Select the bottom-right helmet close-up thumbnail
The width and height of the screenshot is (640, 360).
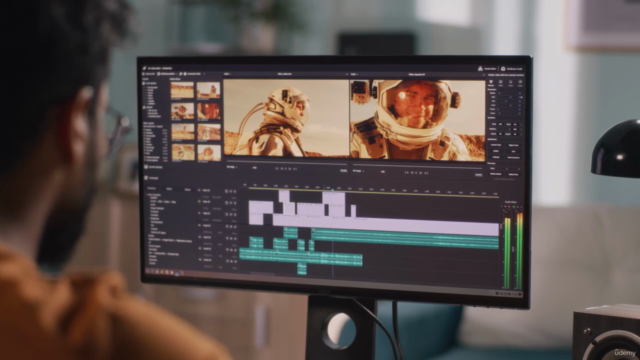209,152
